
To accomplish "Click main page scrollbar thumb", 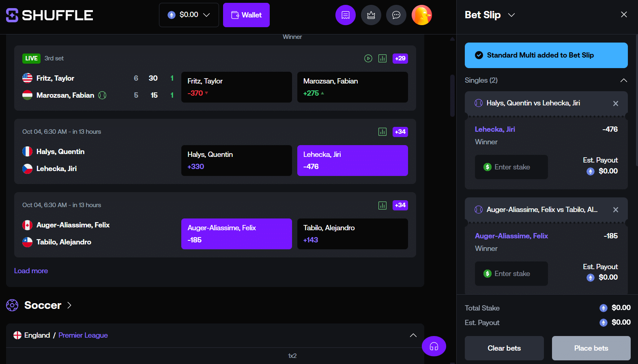I will coord(452,95).
